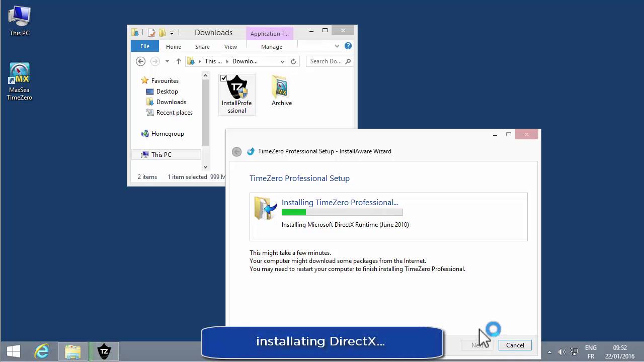Click the '2 items' status bar text
This screenshot has height=362, width=644.
(x=147, y=177)
